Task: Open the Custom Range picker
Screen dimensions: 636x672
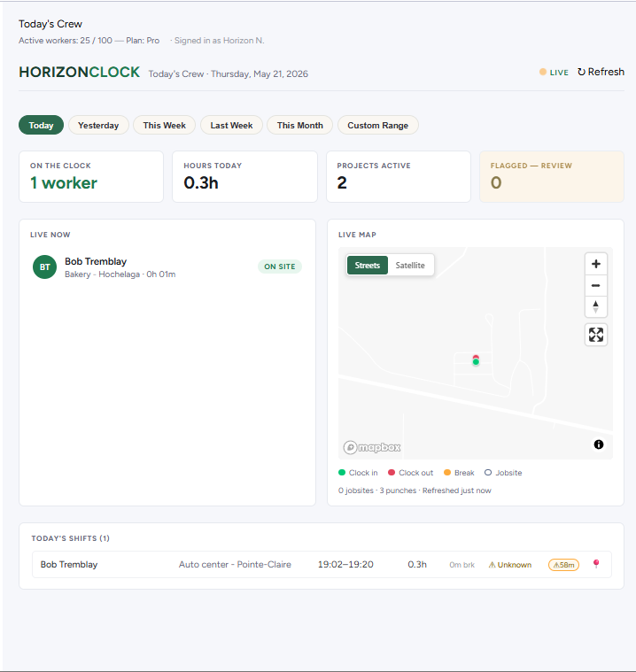Action: (378, 125)
